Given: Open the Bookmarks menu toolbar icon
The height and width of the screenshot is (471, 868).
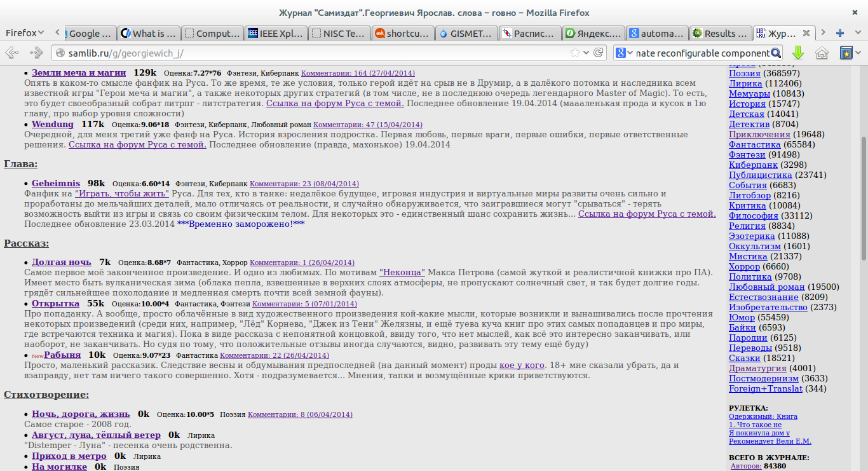Looking at the screenshot, I should point(846,53).
